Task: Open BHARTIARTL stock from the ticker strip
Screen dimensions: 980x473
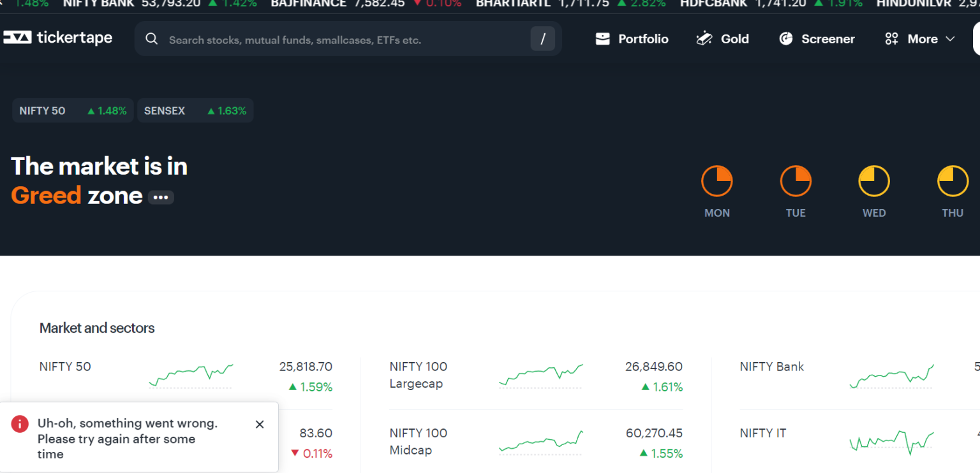Action: (512, 4)
